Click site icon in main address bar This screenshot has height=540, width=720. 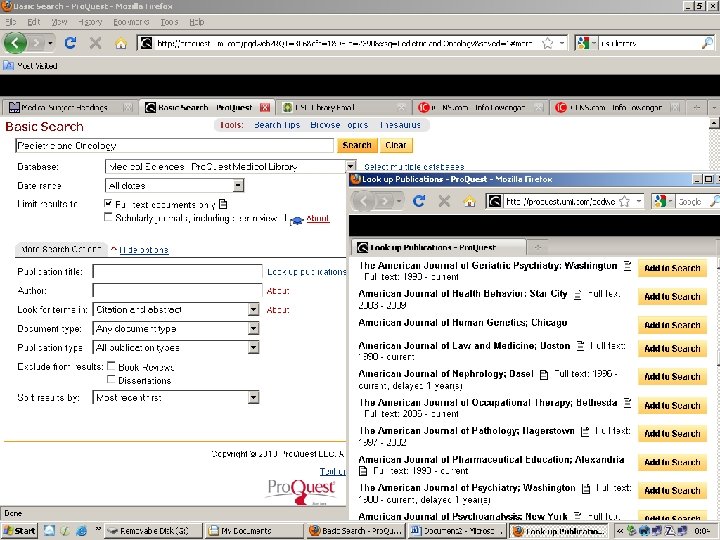pos(146,43)
